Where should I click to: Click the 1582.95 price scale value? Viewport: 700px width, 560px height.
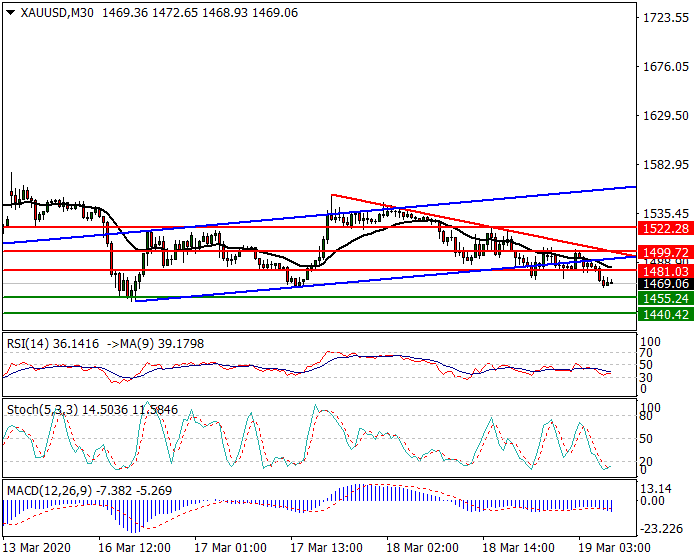[666, 165]
